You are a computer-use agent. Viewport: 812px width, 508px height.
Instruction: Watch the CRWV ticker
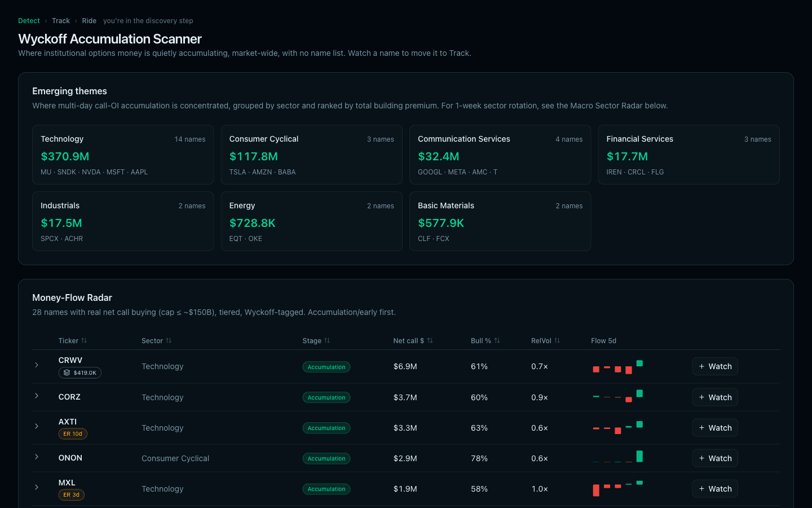pyautogui.click(x=715, y=366)
